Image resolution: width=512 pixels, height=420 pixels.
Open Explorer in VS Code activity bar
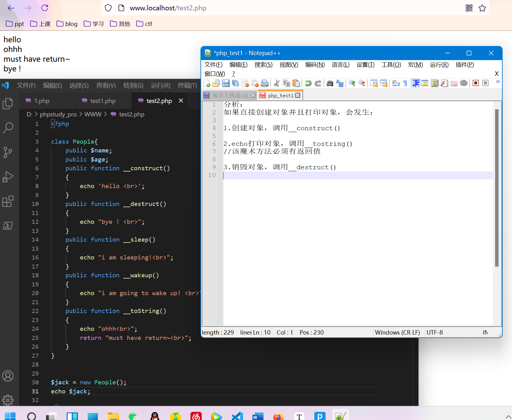pyautogui.click(x=8, y=104)
